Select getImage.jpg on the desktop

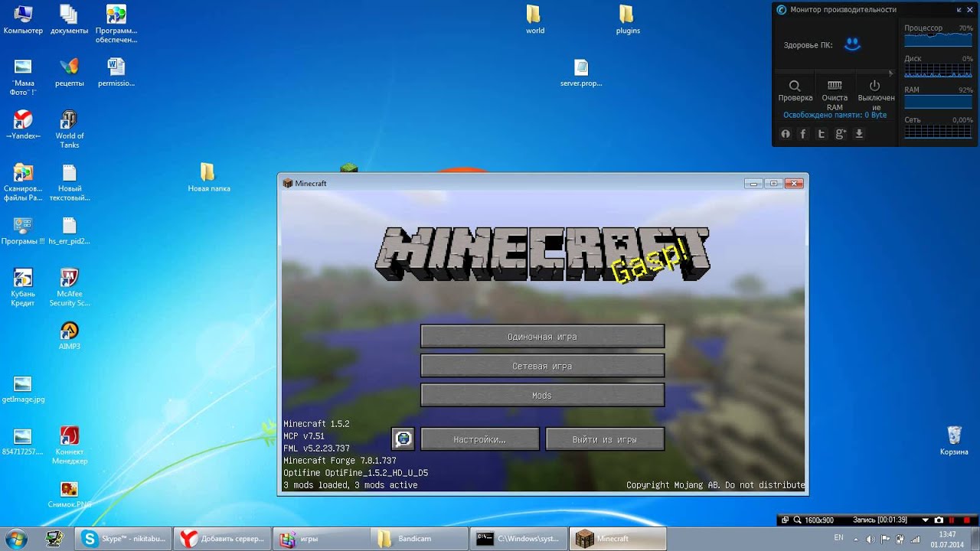click(x=23, y=389)
